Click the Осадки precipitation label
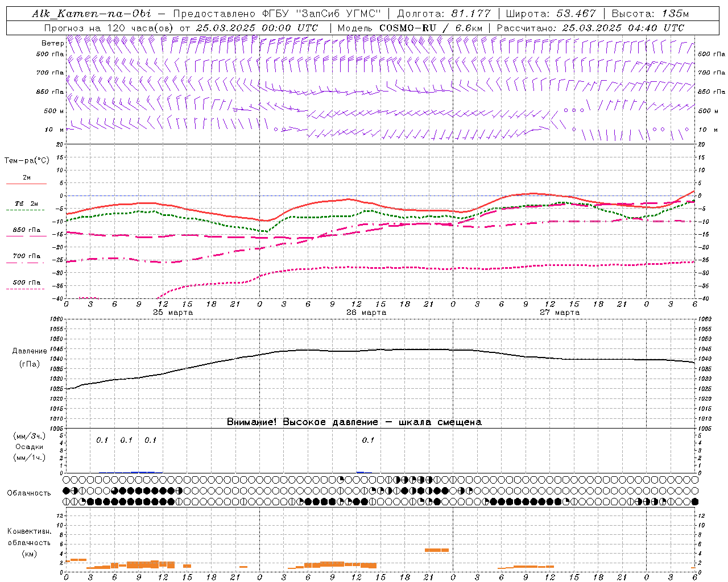Screen dimensions: 728x582 pos(28,447)
